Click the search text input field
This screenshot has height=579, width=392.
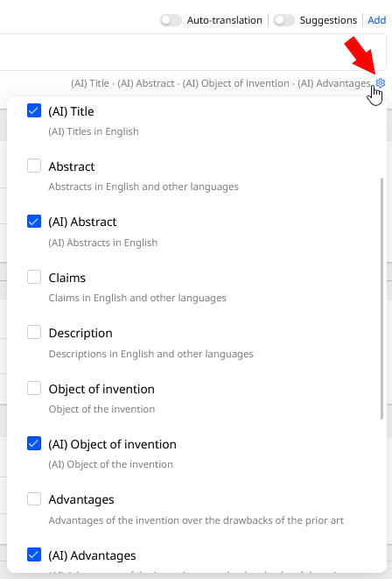pyautogui.click(x=192, y=52)
